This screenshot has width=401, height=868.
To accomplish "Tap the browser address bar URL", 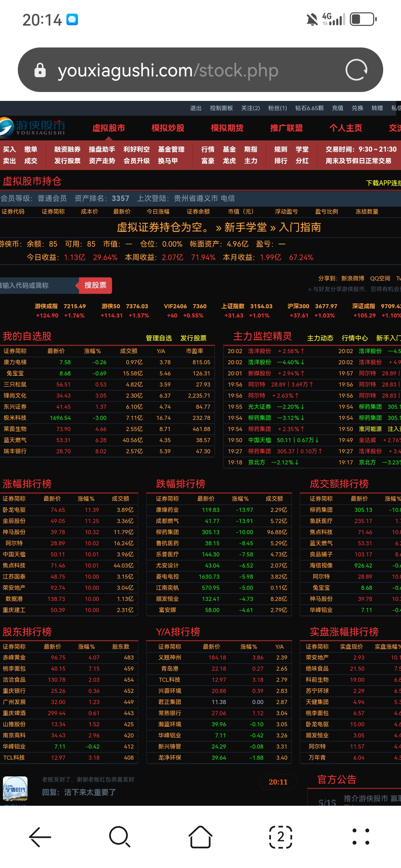I will 168,70.
